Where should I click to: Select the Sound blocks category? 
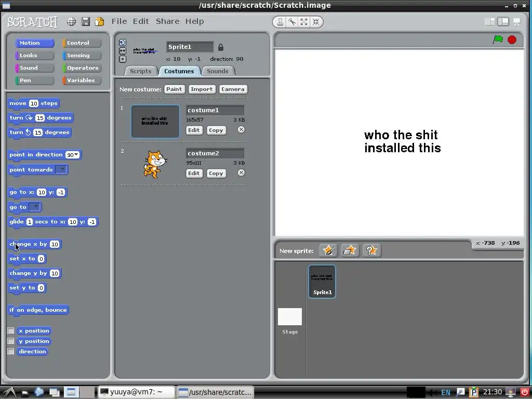coord(34,68)
